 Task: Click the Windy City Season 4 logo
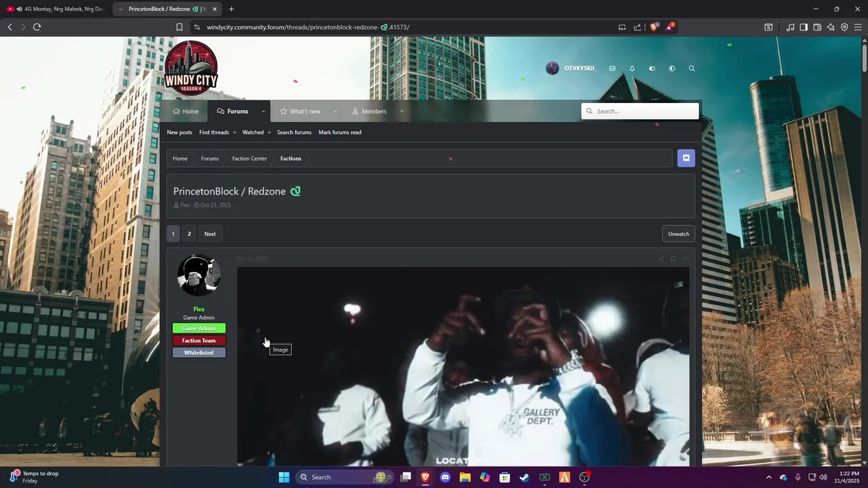click(x=191, y=68)
